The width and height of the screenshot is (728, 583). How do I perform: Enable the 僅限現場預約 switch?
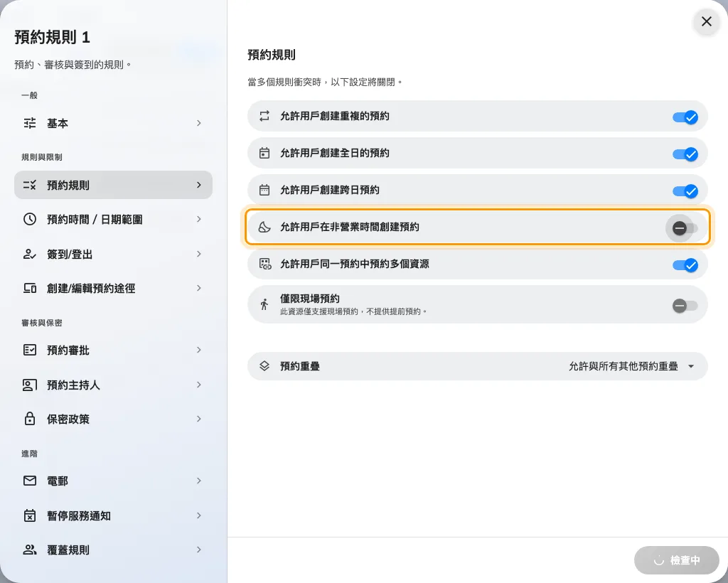pyautogui.click(x=685, y=306)
